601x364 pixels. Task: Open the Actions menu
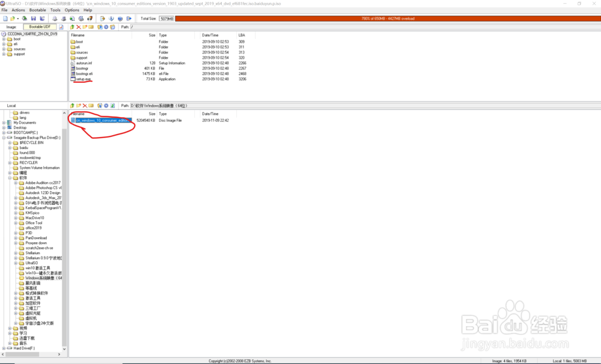pos(18,10)
